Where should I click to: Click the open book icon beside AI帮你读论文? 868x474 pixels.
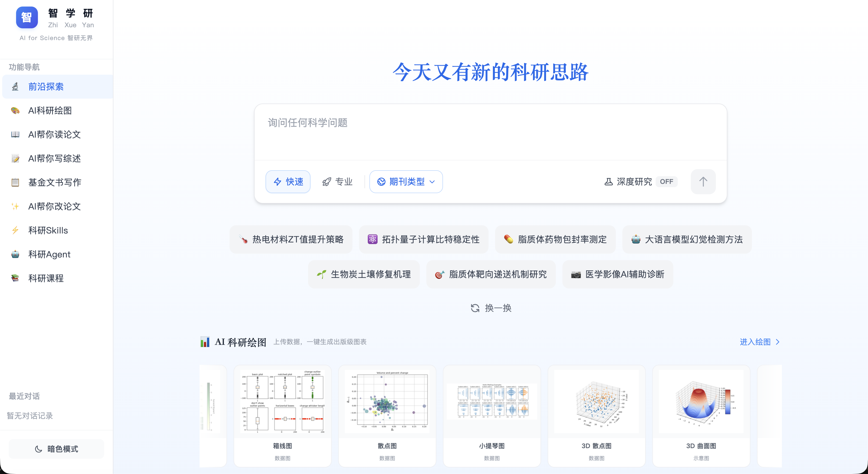coord(15,135)
